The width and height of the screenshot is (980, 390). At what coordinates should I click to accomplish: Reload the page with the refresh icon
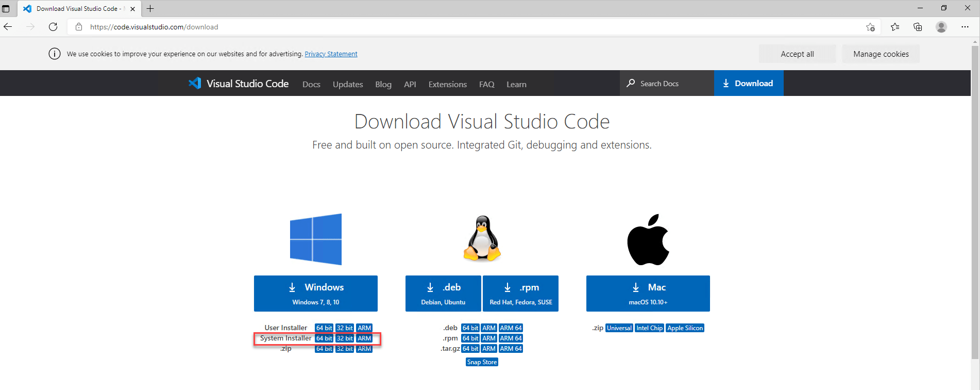coord(53,27)
